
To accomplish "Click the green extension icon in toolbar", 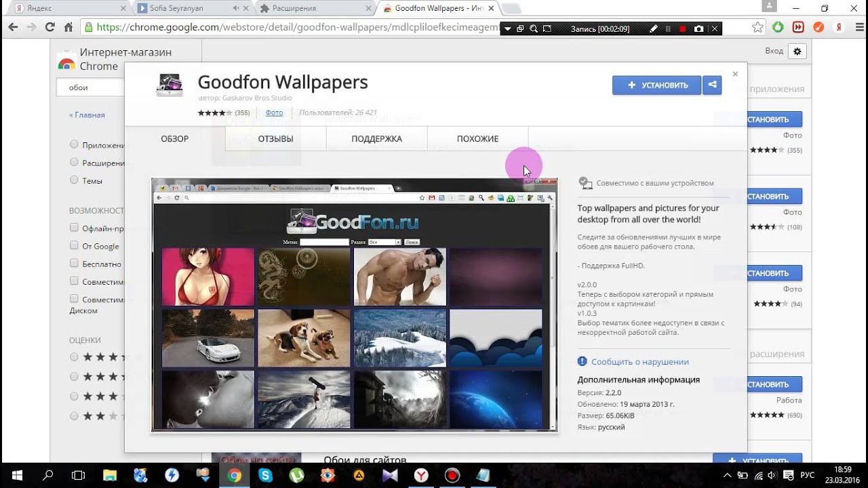I will click(x=778, y=28).
